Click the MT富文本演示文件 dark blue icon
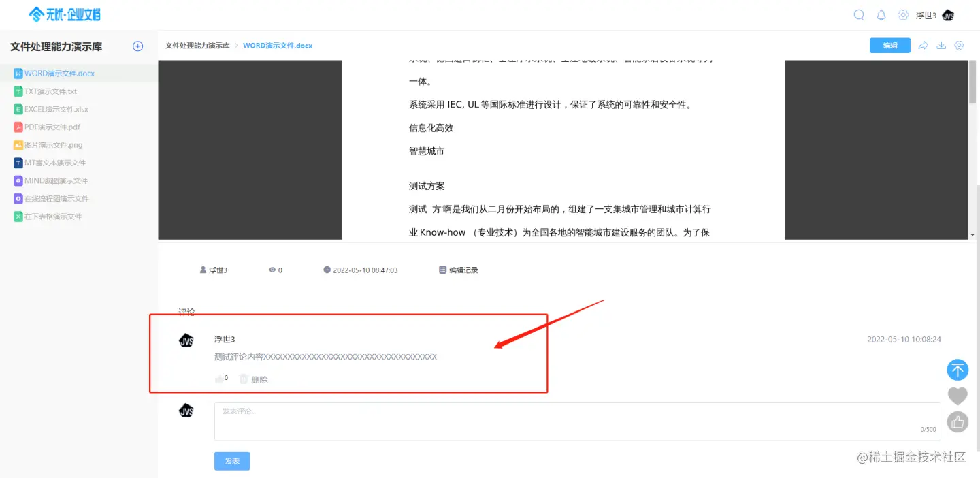Viewport: 980px width, 478px height. click(18, 163)
